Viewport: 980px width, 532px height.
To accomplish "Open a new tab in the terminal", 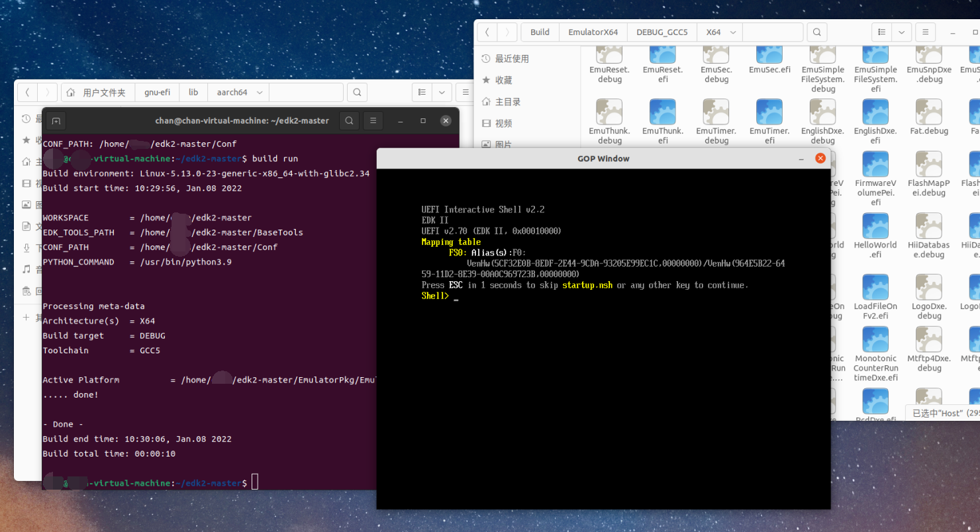I will click(56, 120).
